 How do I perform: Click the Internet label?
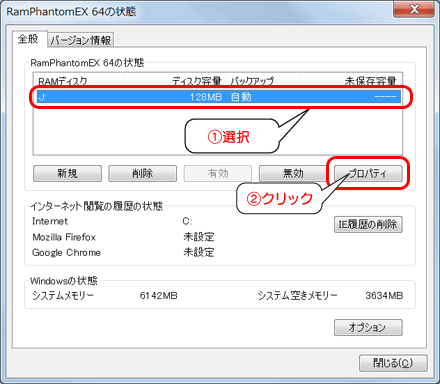[50, 221]
